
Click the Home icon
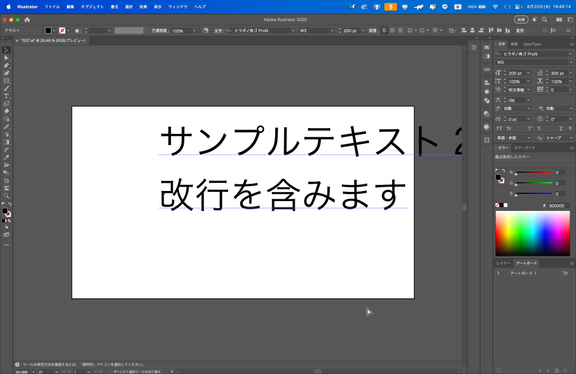[x=27, y=19]
